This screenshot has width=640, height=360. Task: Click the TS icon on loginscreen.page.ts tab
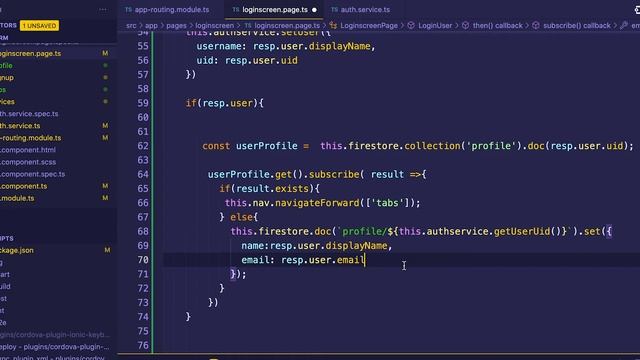[236, 9]
